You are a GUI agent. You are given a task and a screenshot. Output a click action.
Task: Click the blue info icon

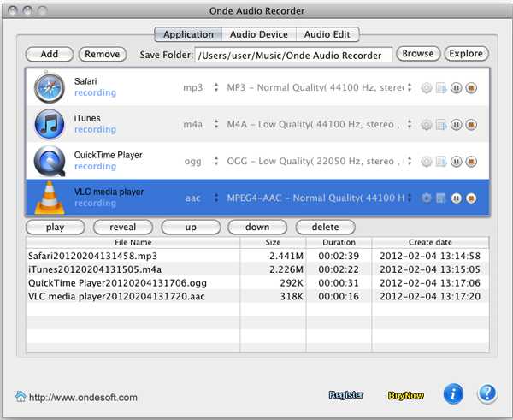(x=454, y=394)
